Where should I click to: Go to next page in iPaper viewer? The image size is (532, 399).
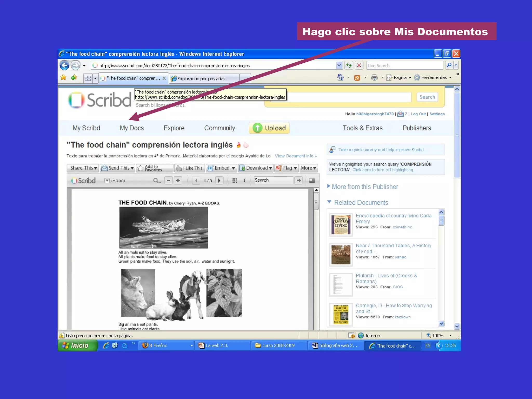[x=219, y=180]
